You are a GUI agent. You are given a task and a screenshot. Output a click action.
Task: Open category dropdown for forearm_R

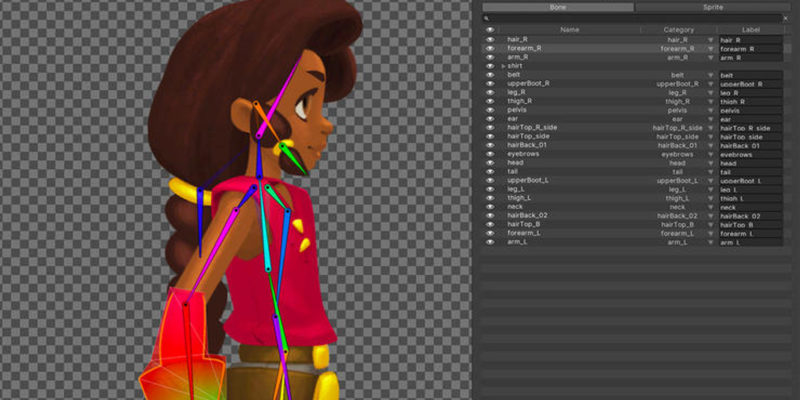tap(711, 48)
